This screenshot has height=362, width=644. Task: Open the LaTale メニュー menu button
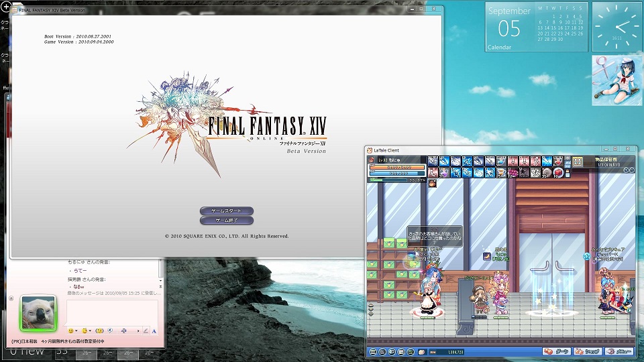[619, 351]
